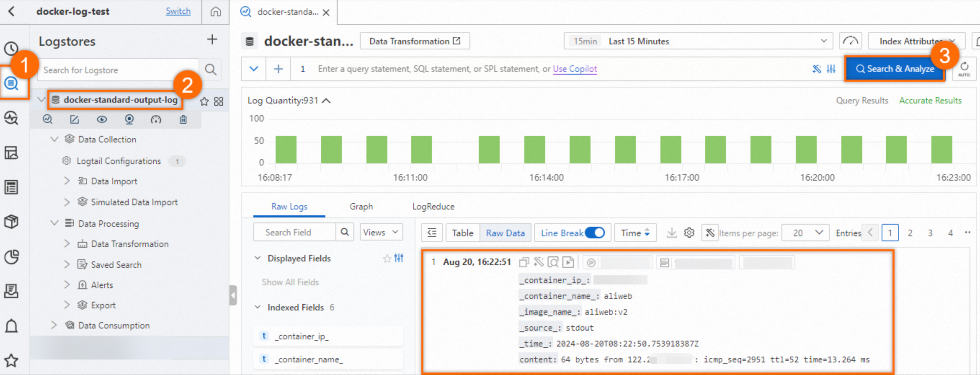Open the time range dropdown Last 15 Minutes
The image size is (980, 375).
point(698,41)
